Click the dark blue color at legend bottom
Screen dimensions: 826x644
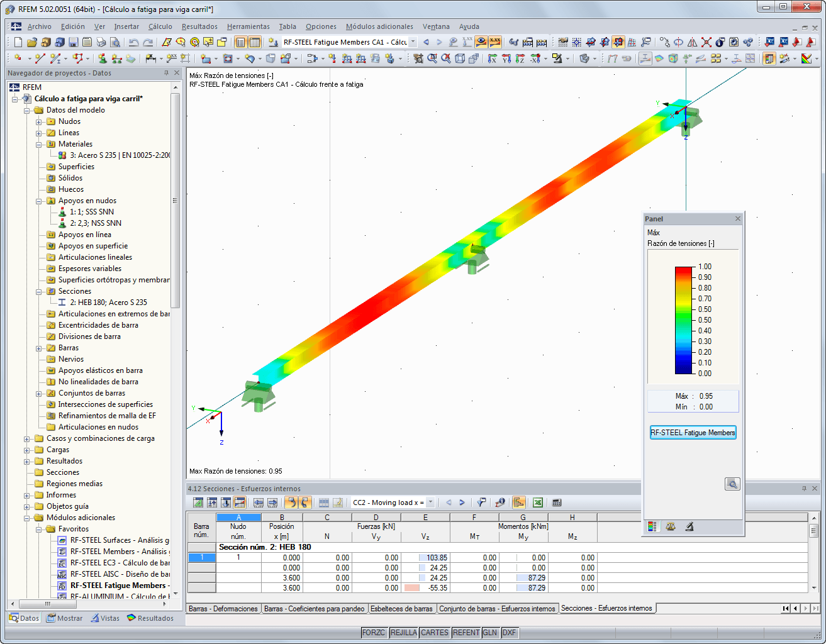point(684,369)
